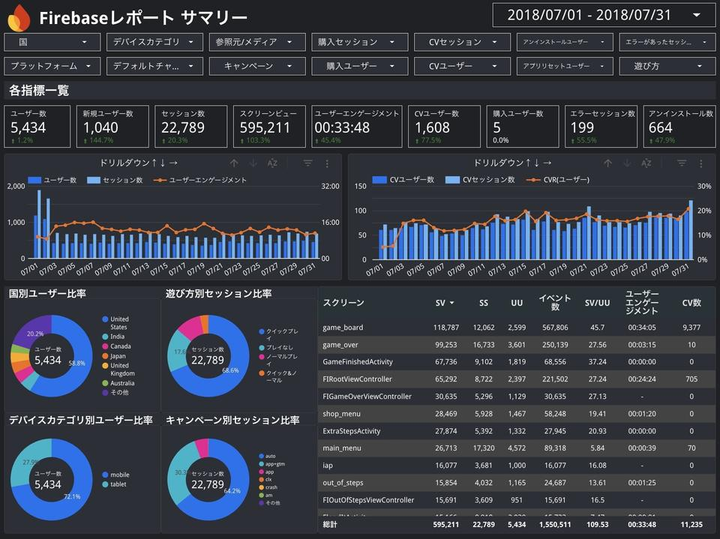The height and width of the screenshot is (539, 720).
Task: Open filter icon on left chart
Action: (308, 163)
